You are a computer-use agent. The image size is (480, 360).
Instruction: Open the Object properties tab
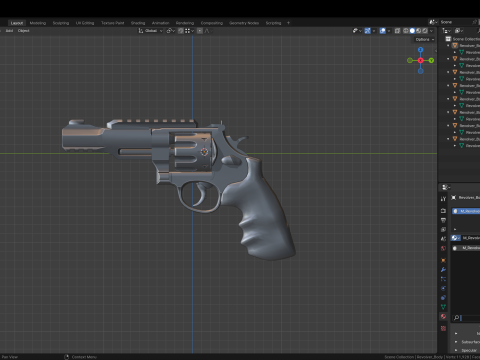443,260
